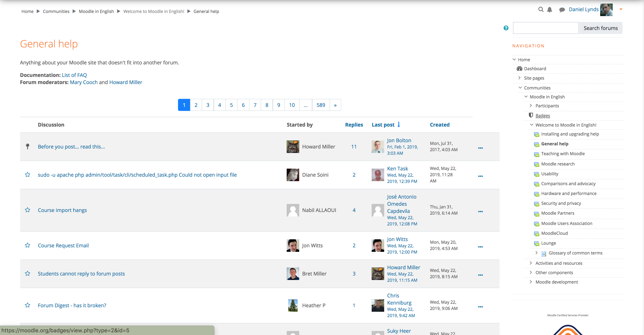Open options menu for Course Request Email row

480,247
